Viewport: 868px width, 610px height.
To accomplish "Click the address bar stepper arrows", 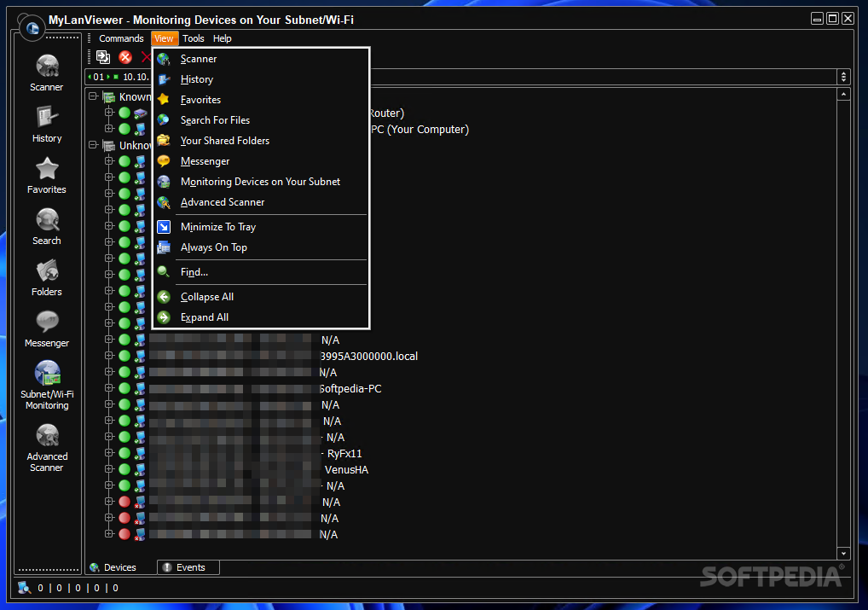I will [843, 77].
